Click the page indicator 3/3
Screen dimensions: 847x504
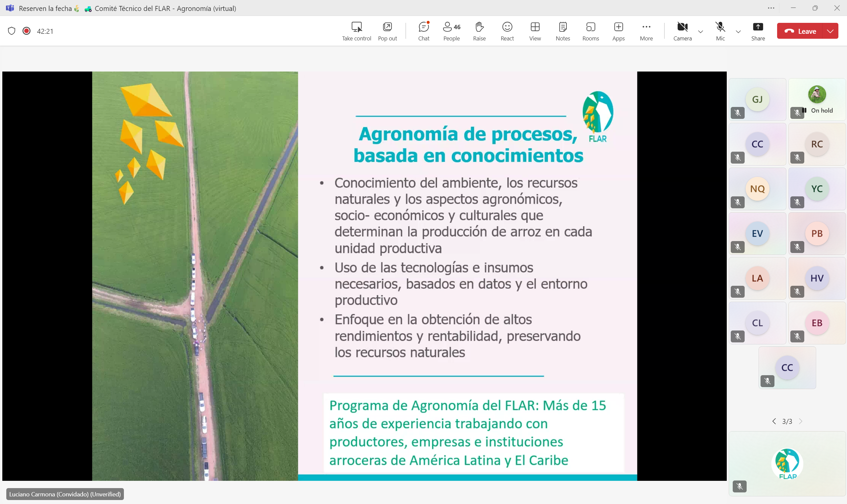(x=787, y=422)
